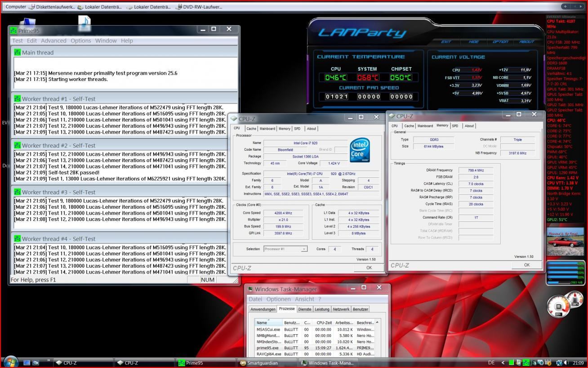Click OK in the right CPU-Z memory window

coord(527,265)
